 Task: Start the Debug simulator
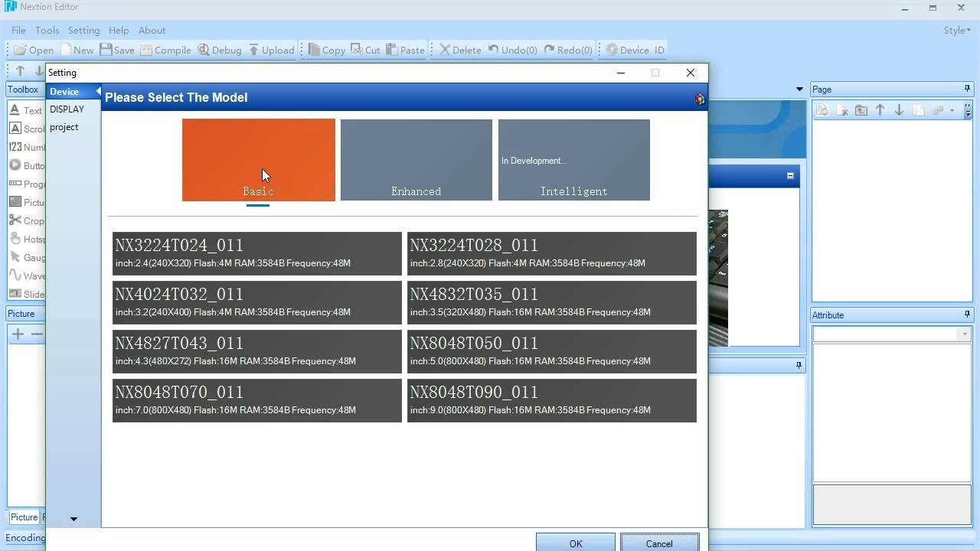[x=219, y=50]
